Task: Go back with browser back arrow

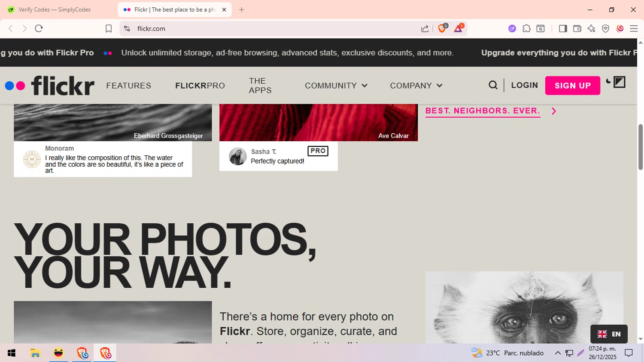Action: point(11,28)
